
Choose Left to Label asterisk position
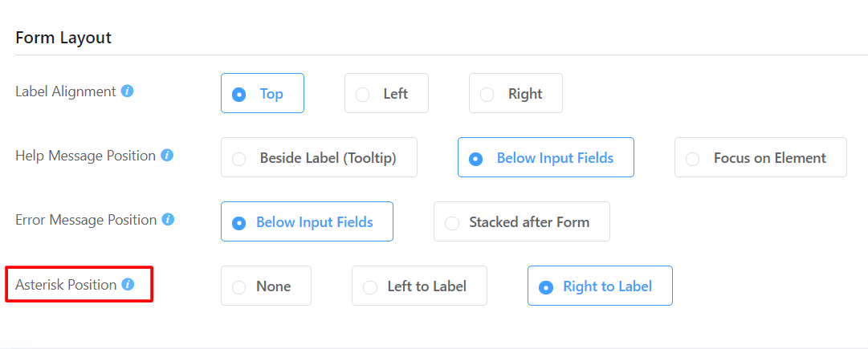420,286
